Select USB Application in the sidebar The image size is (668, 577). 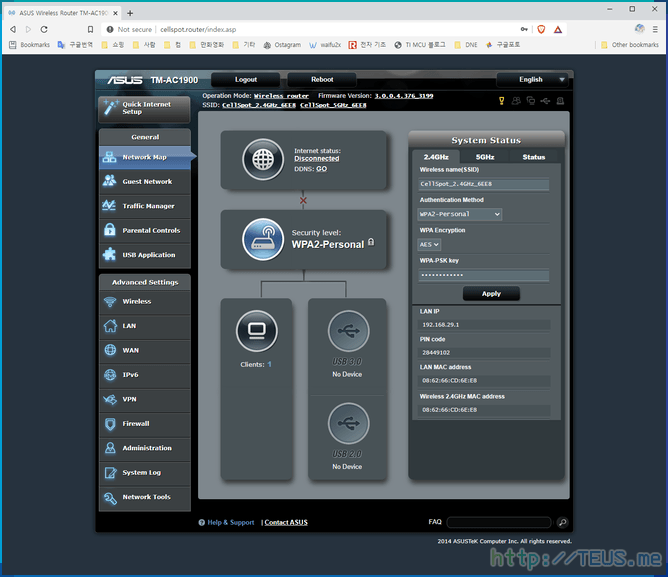click(x=145, y=255)
